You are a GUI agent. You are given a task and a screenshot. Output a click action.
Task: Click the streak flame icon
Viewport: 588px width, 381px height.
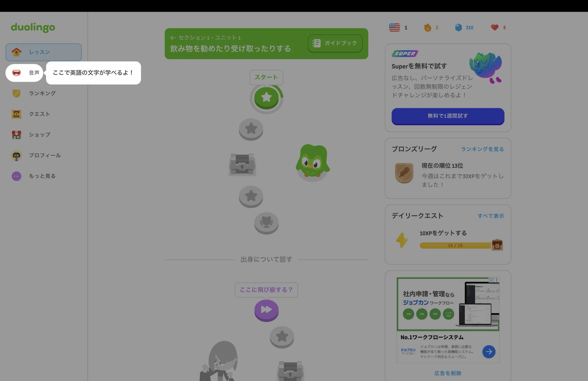(x=428, y=27)
